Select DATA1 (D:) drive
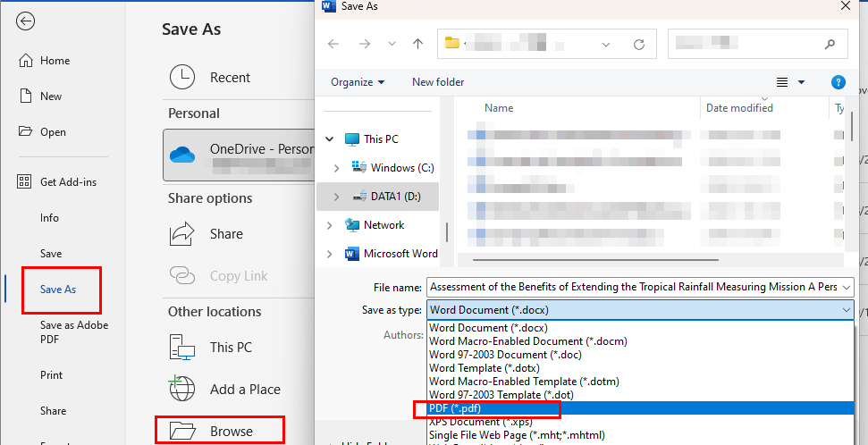 (x=377, y=197)
